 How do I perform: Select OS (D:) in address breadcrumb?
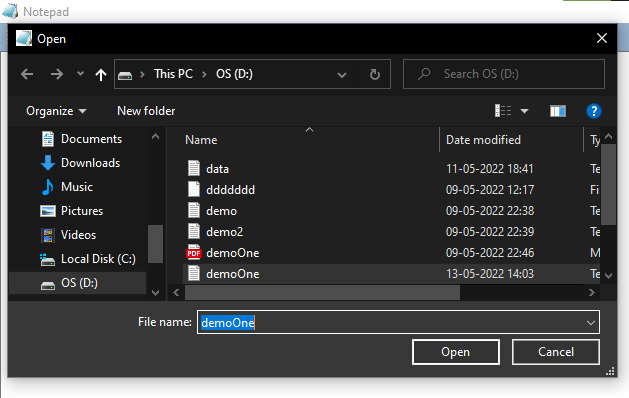coord(234,74)
